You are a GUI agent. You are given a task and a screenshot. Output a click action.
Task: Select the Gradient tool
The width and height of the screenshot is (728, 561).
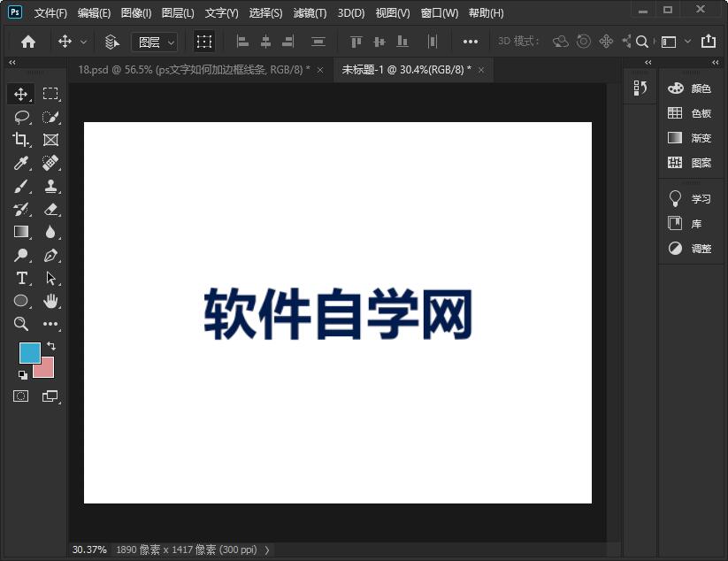pos(21,232)
